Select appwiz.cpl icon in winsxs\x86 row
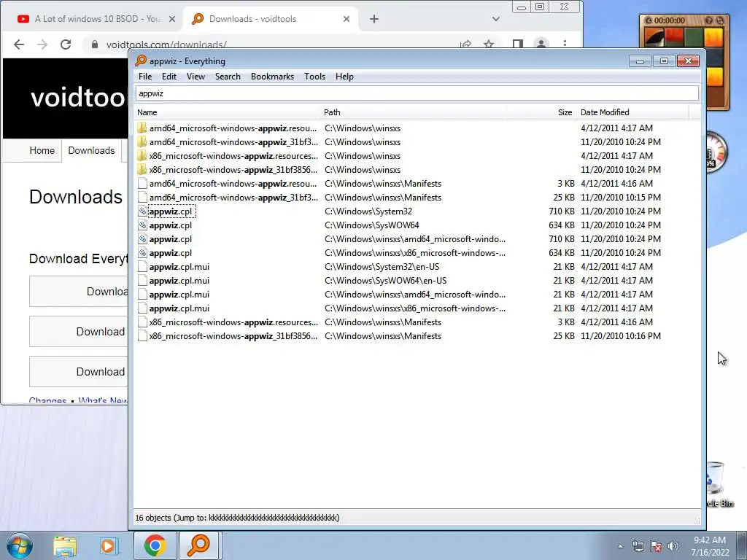 (x=142, y=253)
